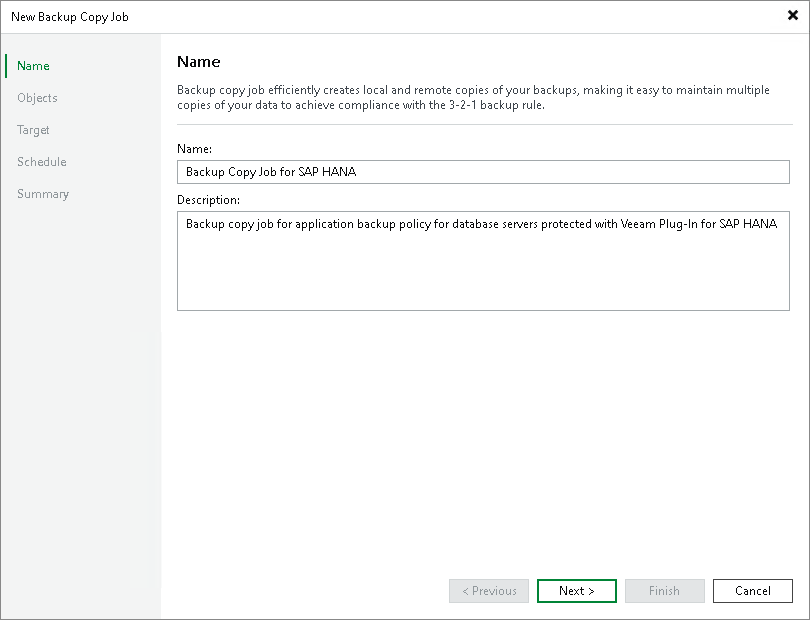Go to the Objects wizard step

click(x=37, y=98)
